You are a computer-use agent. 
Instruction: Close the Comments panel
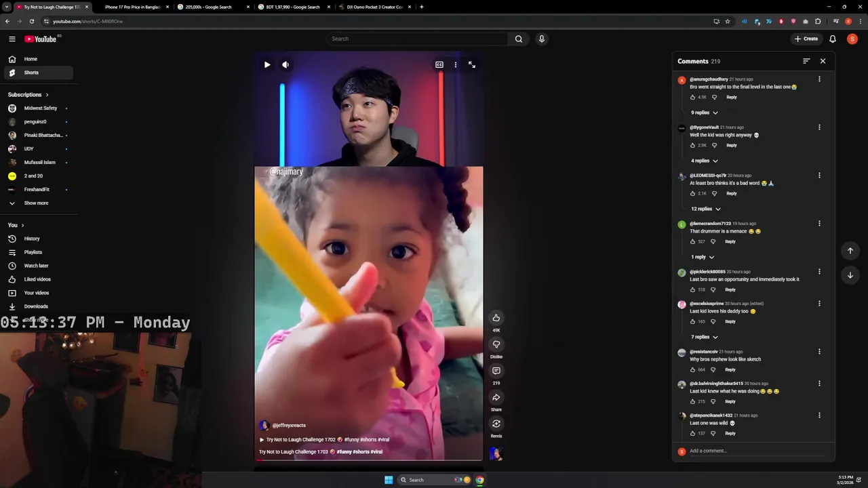coord(823,61)
